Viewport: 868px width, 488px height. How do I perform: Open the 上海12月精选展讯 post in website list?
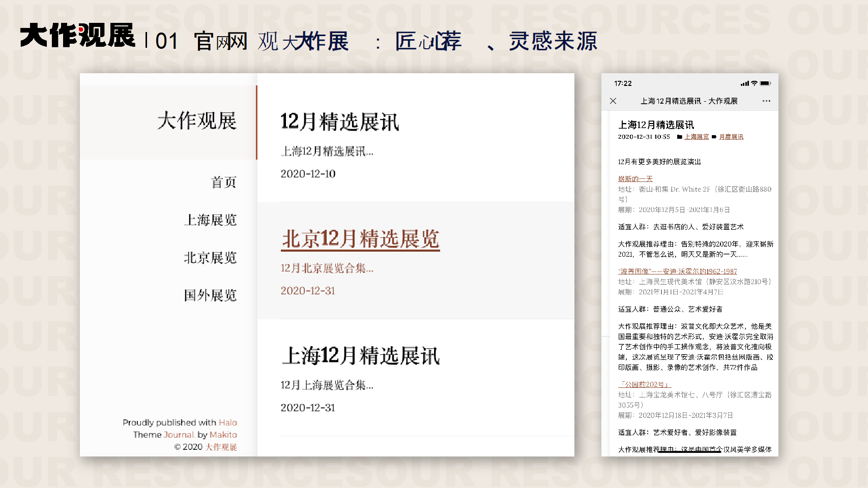[360, 356]
